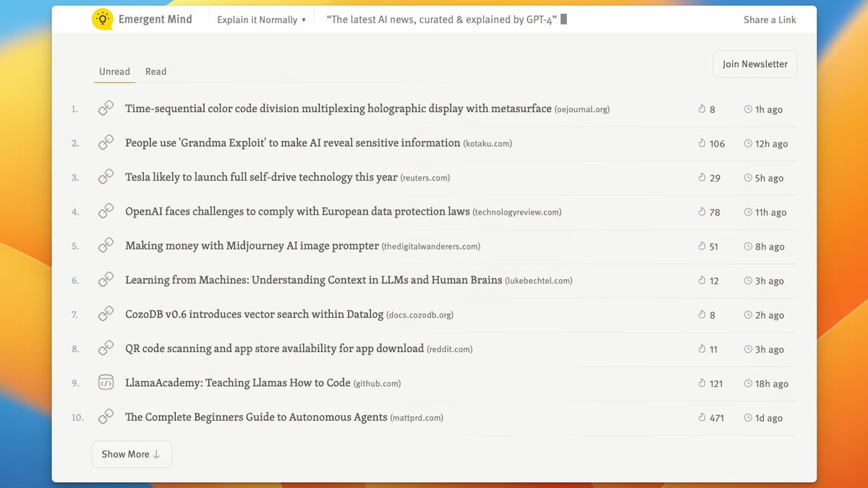
Task: Click the Emergent Mind lightbulb logo
Action: 103,20
